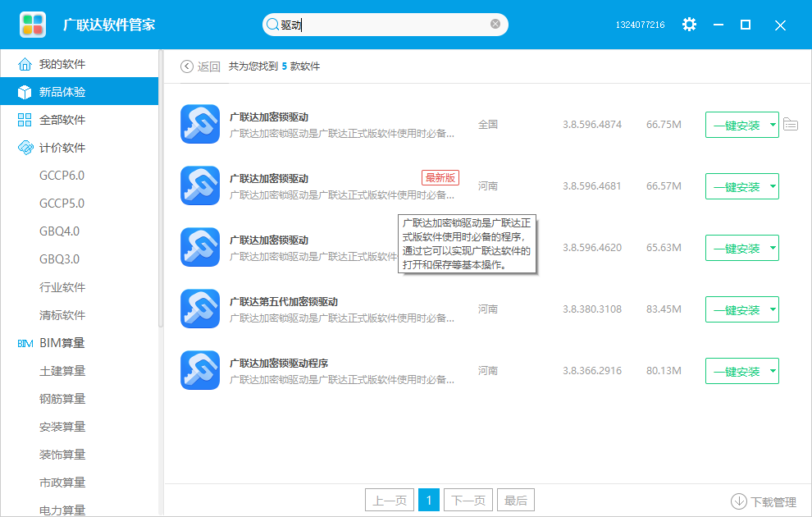Expand install options for 3.8.596.4681

coord(773,186)
